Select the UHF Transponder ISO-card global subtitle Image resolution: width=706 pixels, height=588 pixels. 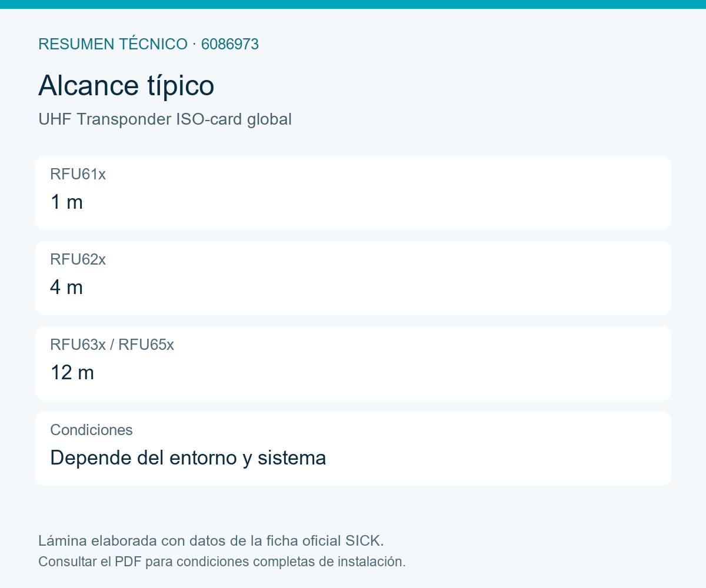pyautogui.click(x=165, y=119)
